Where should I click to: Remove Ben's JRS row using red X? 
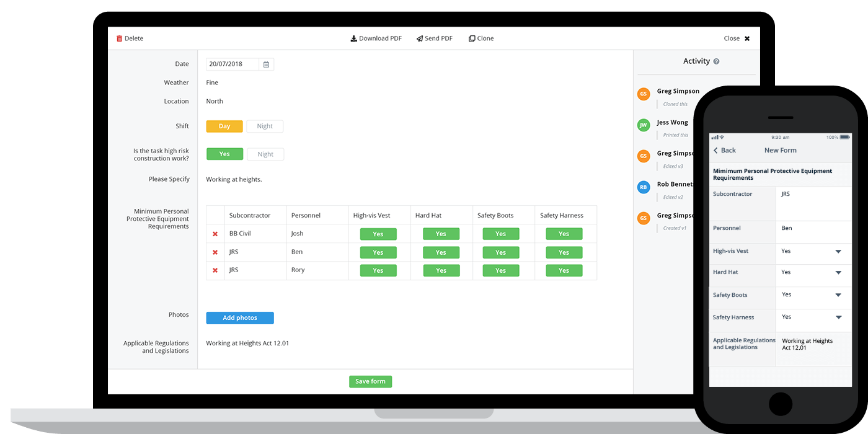tap(215, 252)
